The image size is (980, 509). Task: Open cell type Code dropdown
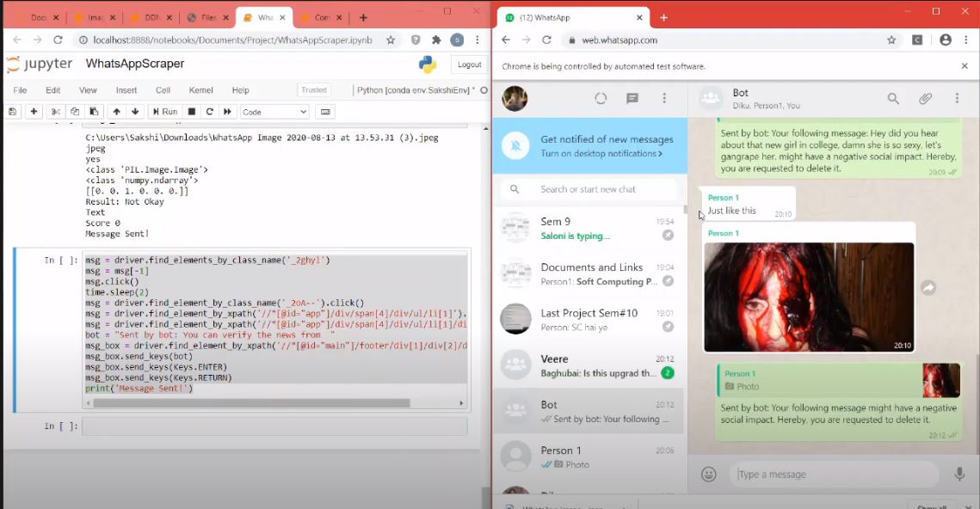pos(274,112)
